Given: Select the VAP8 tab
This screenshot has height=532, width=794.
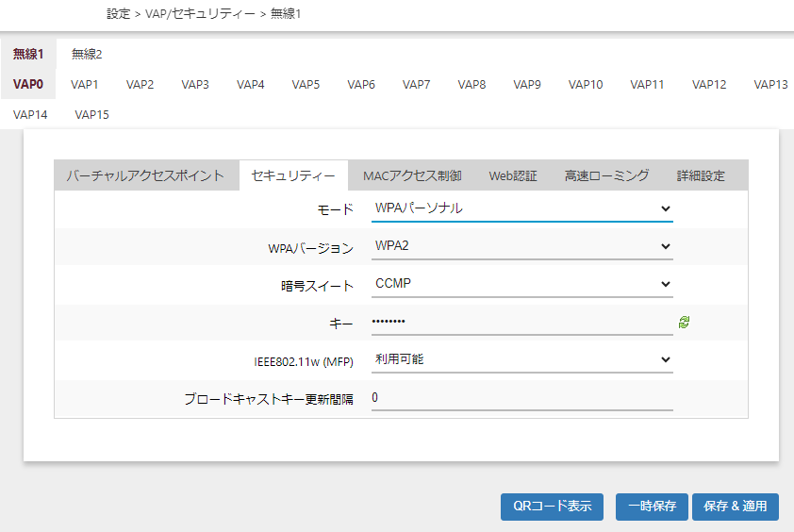Looking at the screenshot, I should [471, 84].
